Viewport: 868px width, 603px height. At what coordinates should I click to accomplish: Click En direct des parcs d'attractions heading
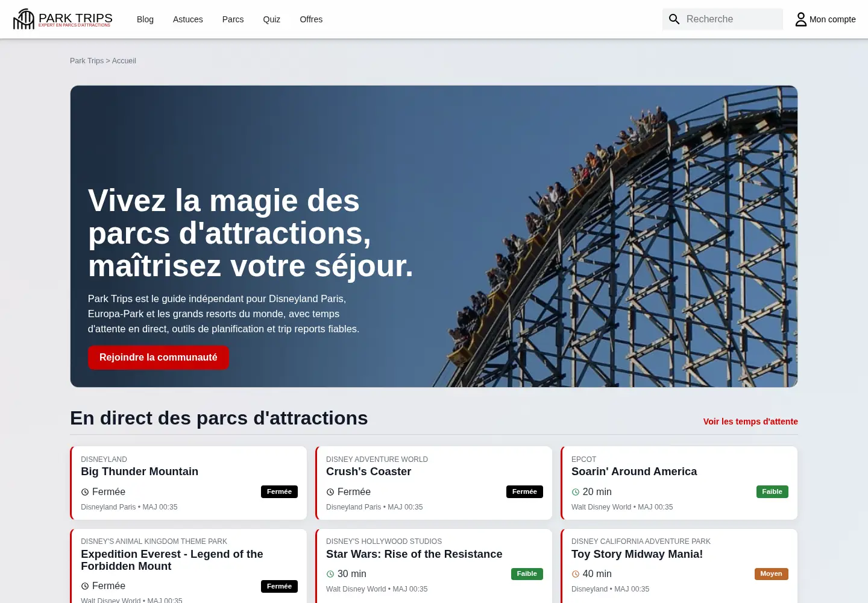[219, 418]
